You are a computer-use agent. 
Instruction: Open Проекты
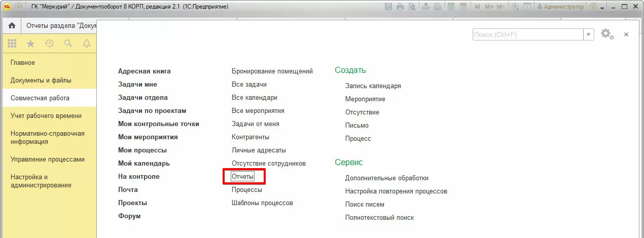(132, 203)
